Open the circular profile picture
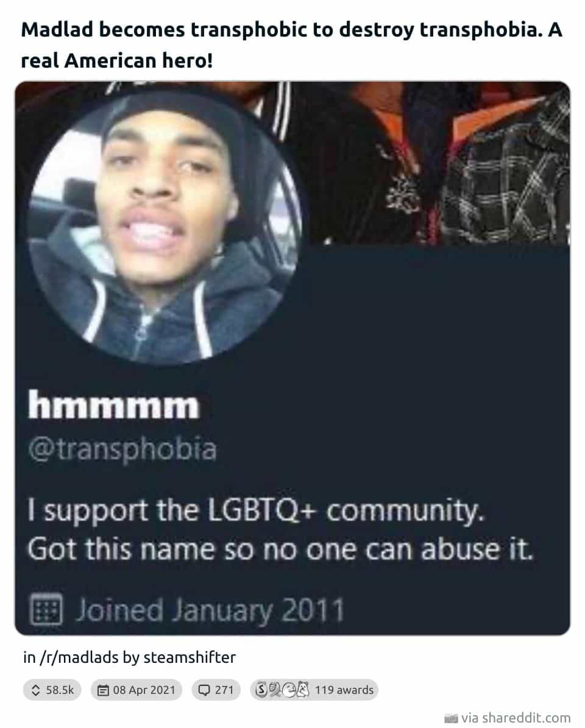 click(163, 227)
